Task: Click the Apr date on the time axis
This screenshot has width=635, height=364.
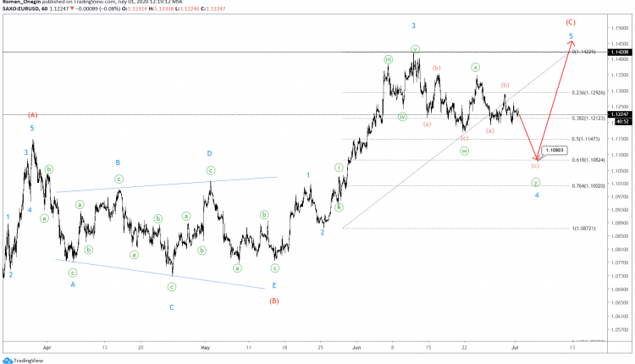Action: (x=47, y=347)
